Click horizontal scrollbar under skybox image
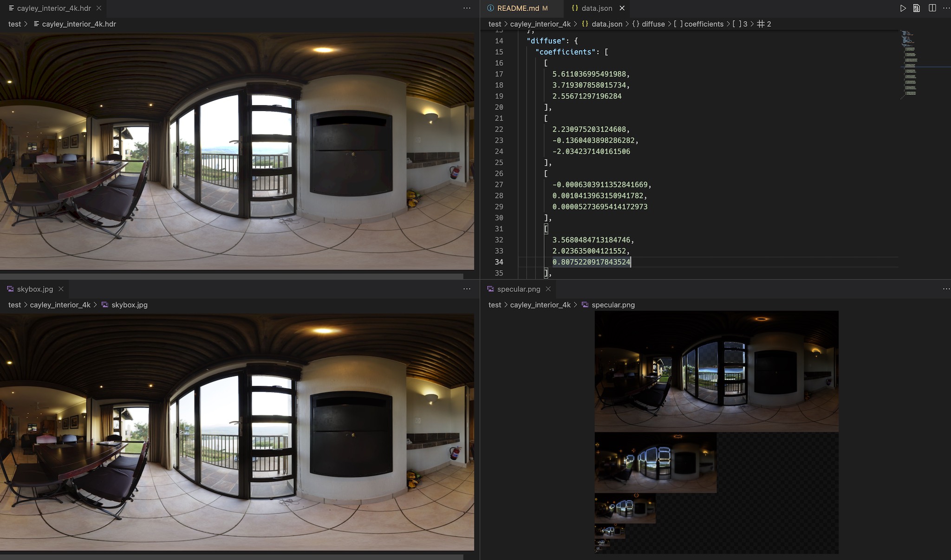This screenshot has width=951, height=560. point(231,557)
